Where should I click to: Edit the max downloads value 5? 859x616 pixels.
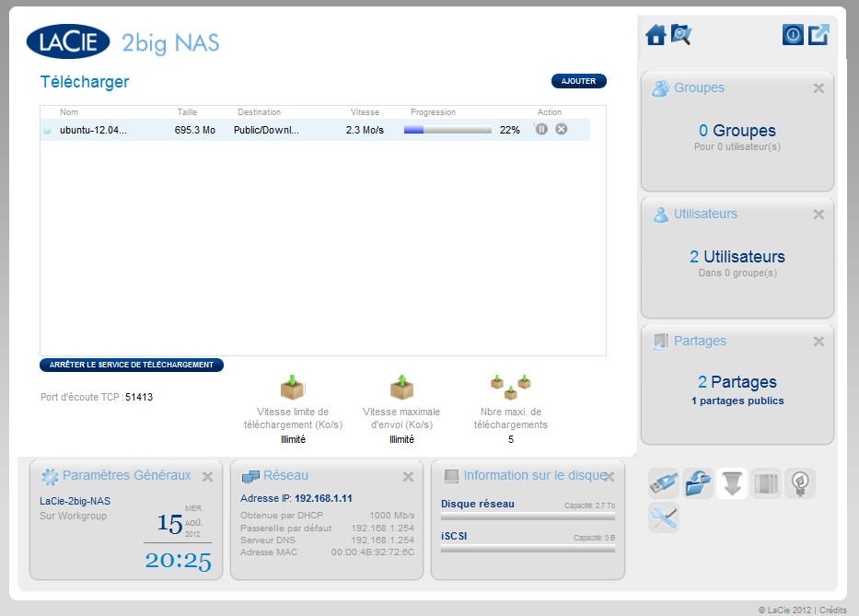(511, 439)
